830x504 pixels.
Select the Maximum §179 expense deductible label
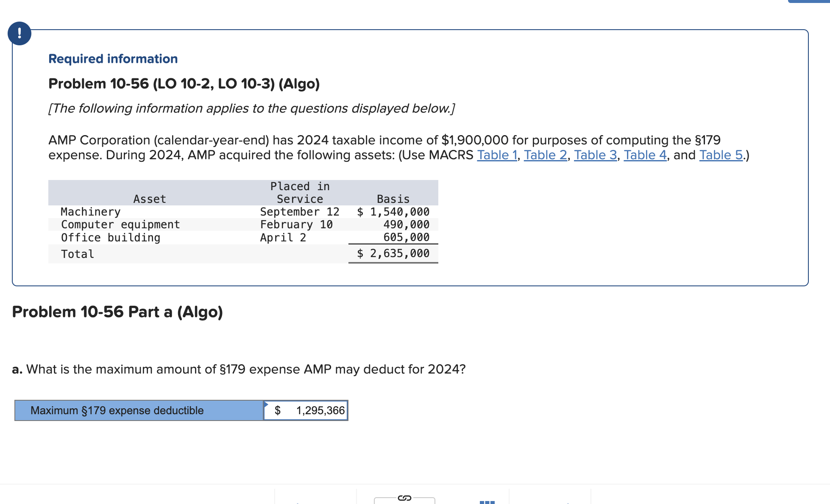click(x=117, y=410)
